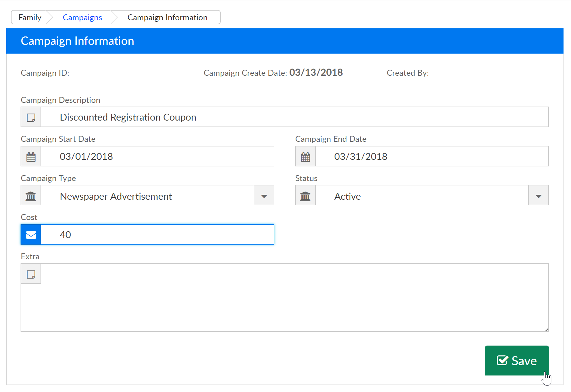Expand the Campaign Type dropdown arrow
The height and width of the screenshot is (392, 571).
[x=264, y=196]
